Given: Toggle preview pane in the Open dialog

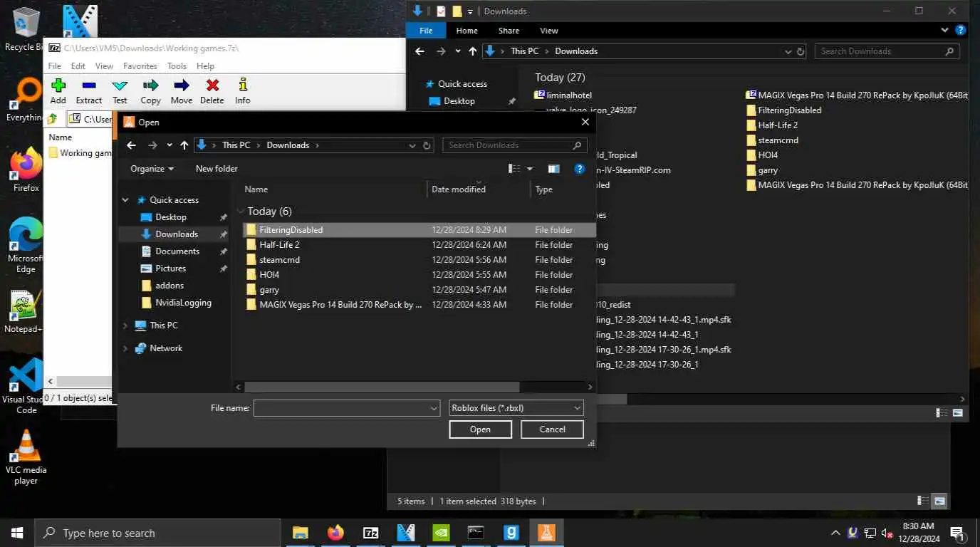Looking at the screenshot, I should coord(553,169).
